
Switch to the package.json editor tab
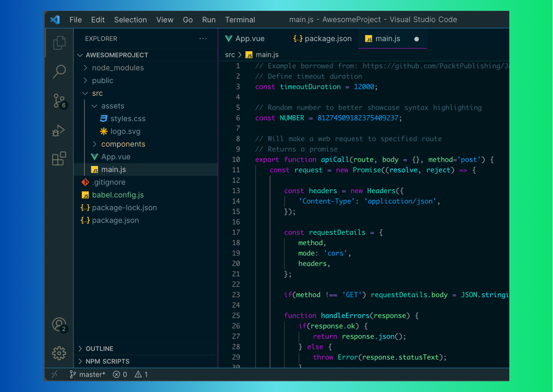pyautogui.click(x=322, y=39)
